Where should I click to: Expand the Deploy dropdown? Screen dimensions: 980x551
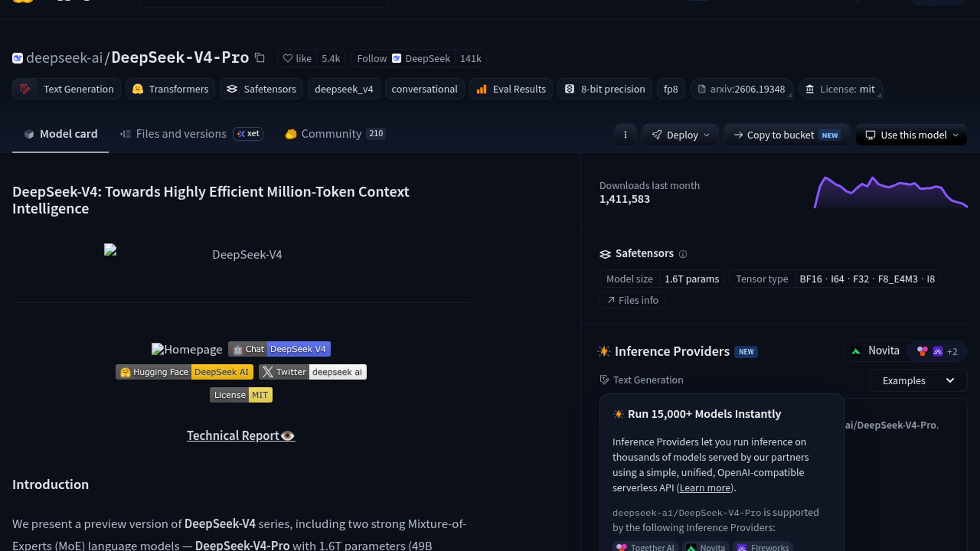pyautogui.click(x=680, y=135)
